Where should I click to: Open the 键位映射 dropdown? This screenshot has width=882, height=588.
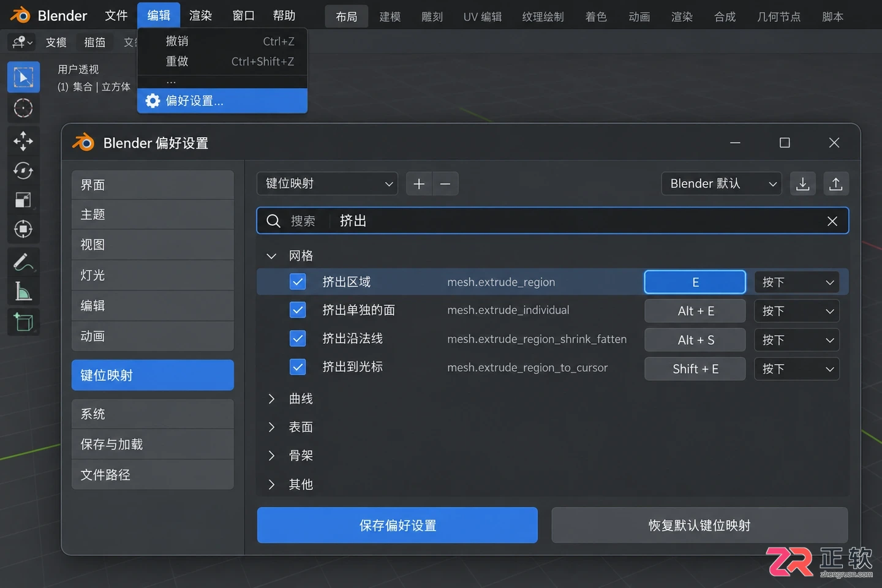tap(327, 184)
